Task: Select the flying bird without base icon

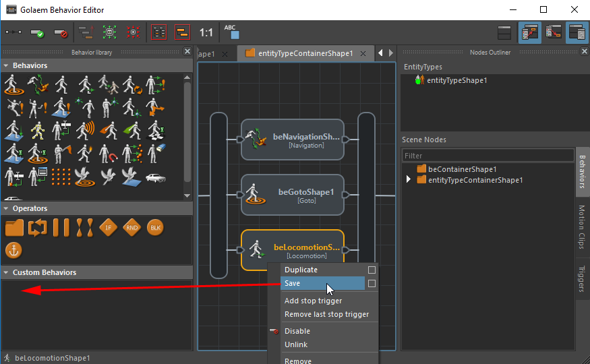Action: pos(109,177)
